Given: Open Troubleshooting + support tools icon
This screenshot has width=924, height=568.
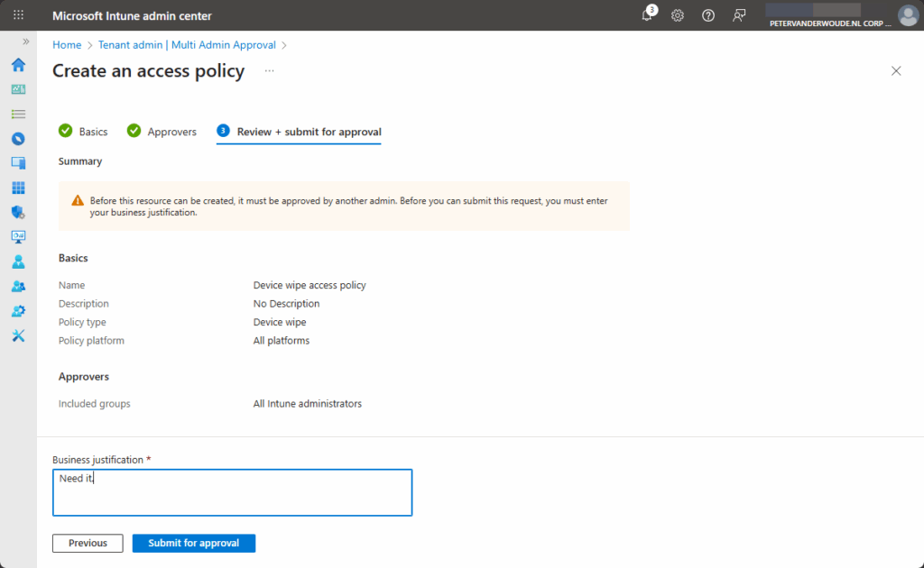Looking at the screenshot, I should (18, 335).
